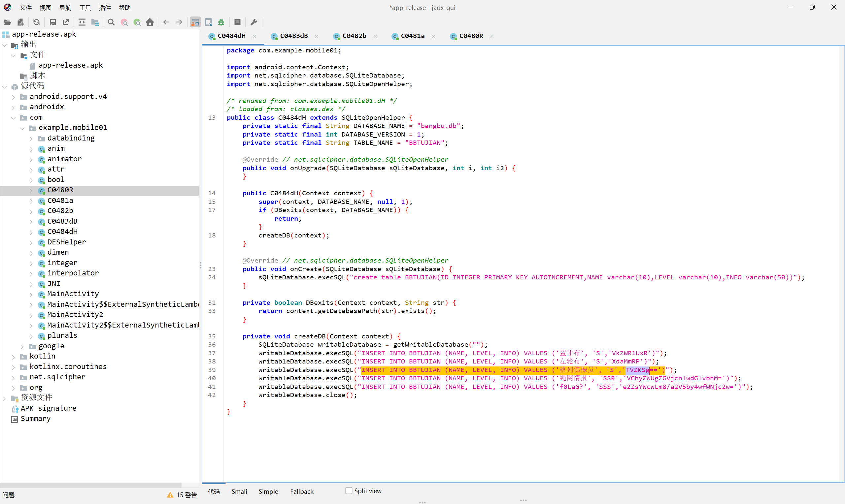Select MainActivity in the tree

coord(73,294)
